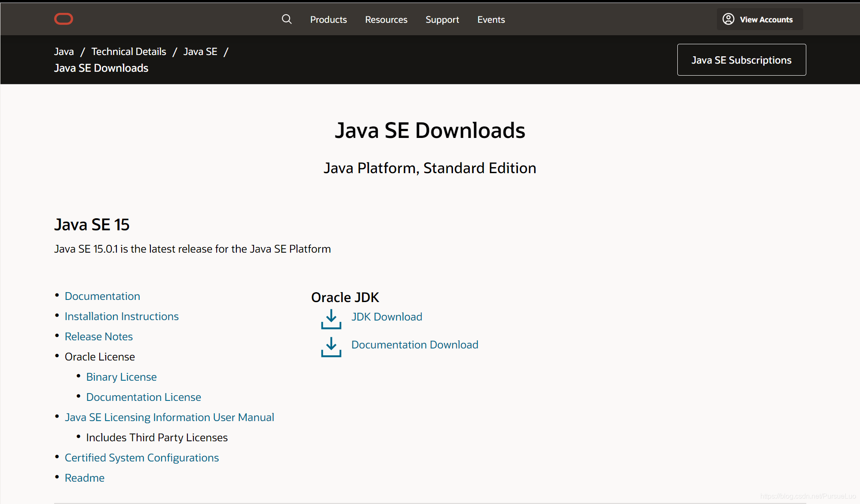Go to Technical Details breadcrumb
This screenshot has width=860, height=504.
[x=129, y=52]
